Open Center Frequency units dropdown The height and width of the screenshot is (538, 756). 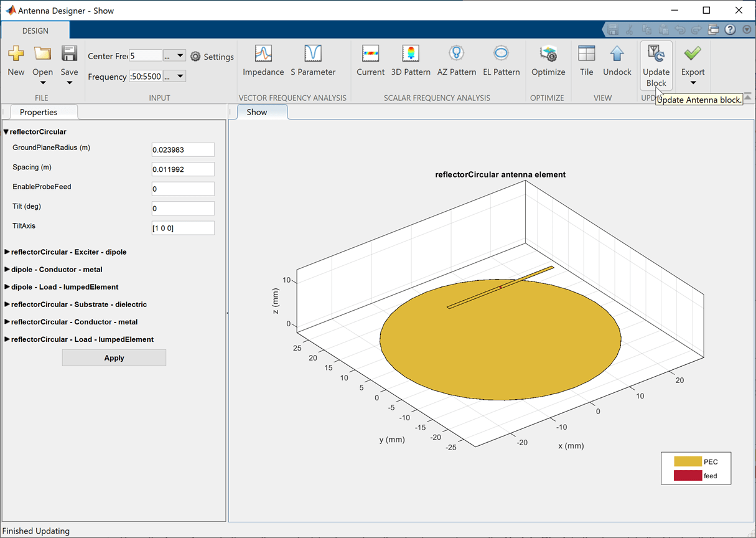[175, 56]
